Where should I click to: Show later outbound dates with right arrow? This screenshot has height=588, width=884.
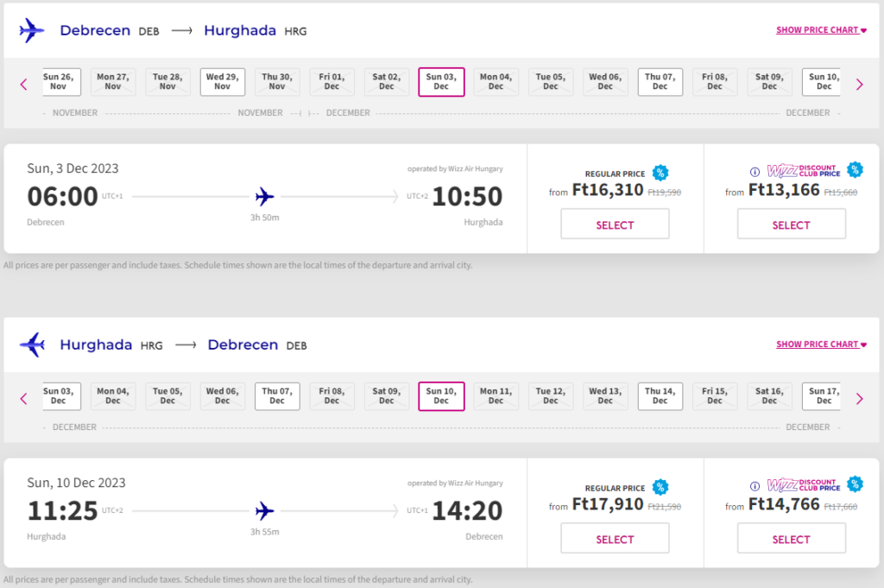pos(859,84)
